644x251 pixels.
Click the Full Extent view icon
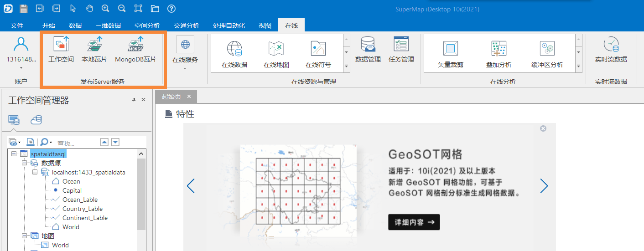(x=138, y=9)
